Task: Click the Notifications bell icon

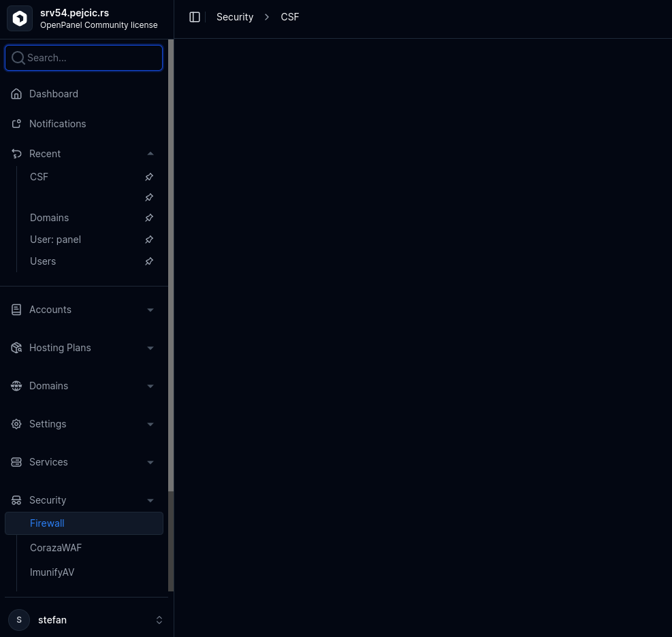Action: 16,124
